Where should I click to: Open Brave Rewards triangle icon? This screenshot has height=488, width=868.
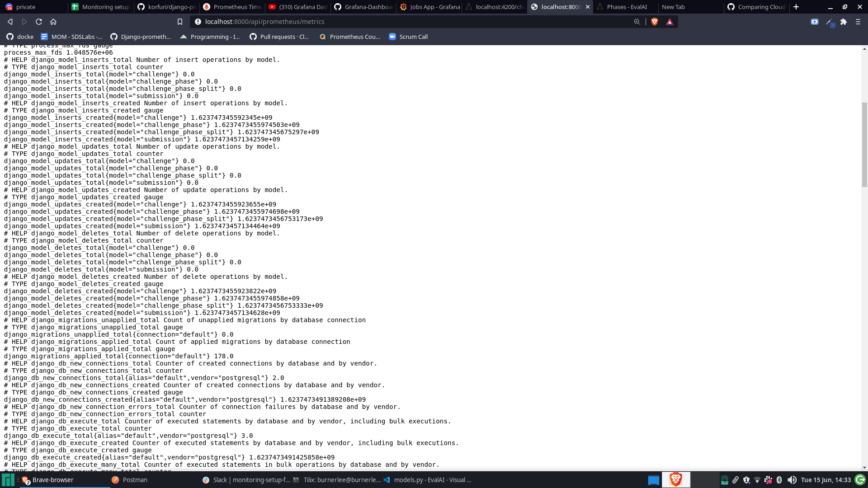tap(670, 22)
